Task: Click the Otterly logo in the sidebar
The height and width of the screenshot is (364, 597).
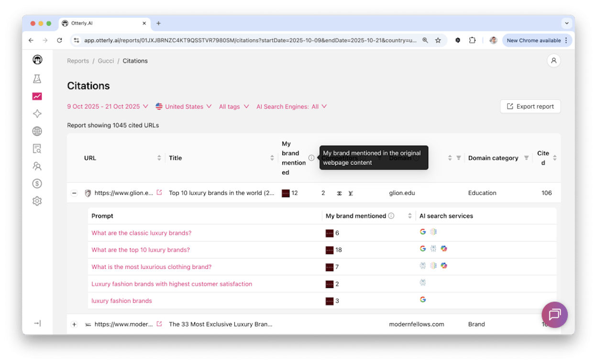Action: pos(37,60)
